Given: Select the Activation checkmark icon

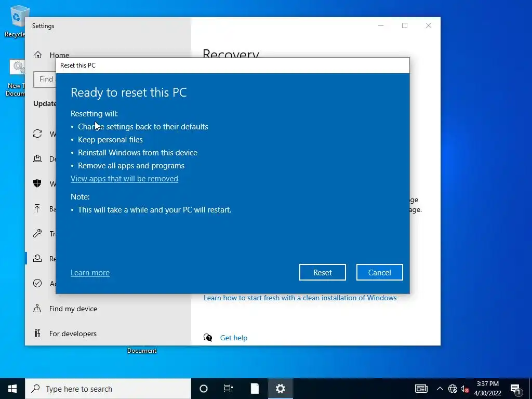Looking at the screenshot, I should tap(37, 283).
